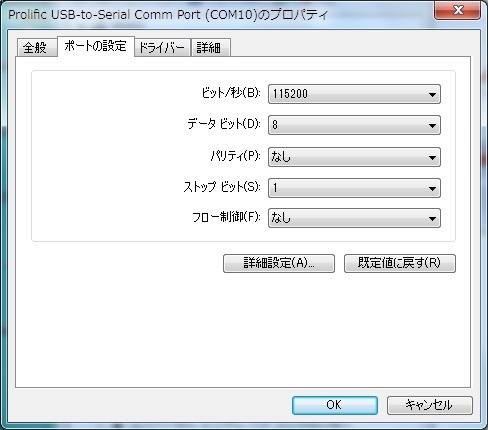This screenshot has height=430, width=488.
Task: Select the ポートの設定 tab
Action: pos(96,46)
